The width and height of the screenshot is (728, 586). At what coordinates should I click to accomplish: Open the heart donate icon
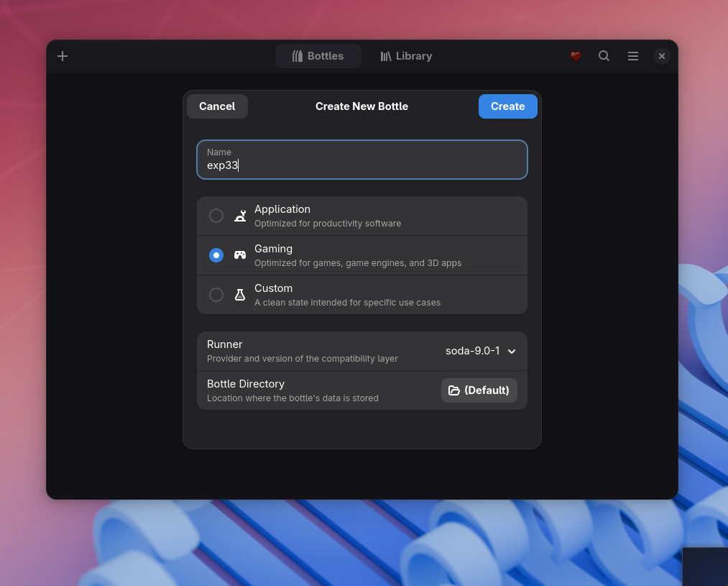[576, 56]
